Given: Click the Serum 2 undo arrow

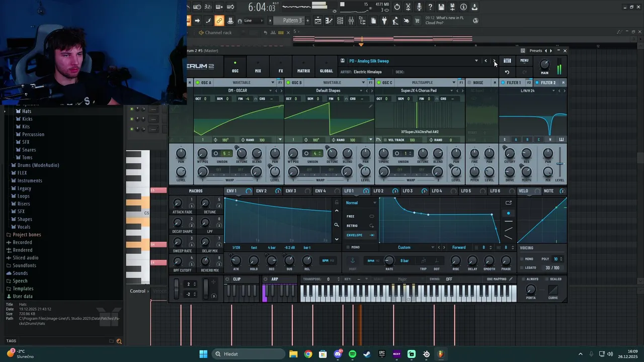Looking at the screenshot, I should point(507,72).
